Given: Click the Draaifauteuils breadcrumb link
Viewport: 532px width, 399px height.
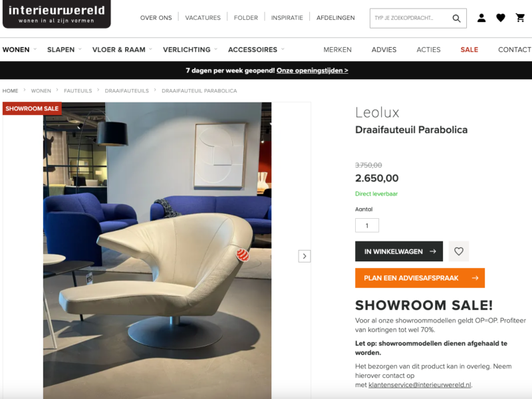Looking at the screenshot, I should click(126, 91).
